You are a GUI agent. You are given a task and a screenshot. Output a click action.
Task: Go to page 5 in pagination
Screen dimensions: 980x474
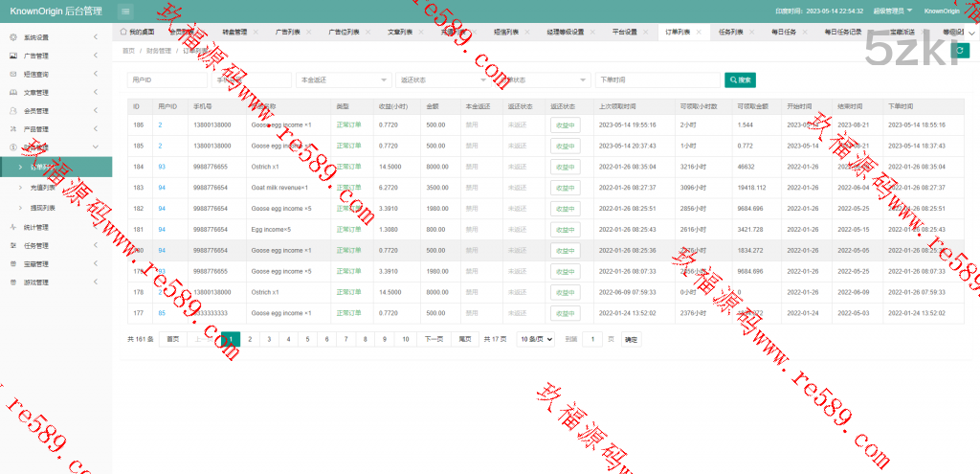(x=307, y=339)
